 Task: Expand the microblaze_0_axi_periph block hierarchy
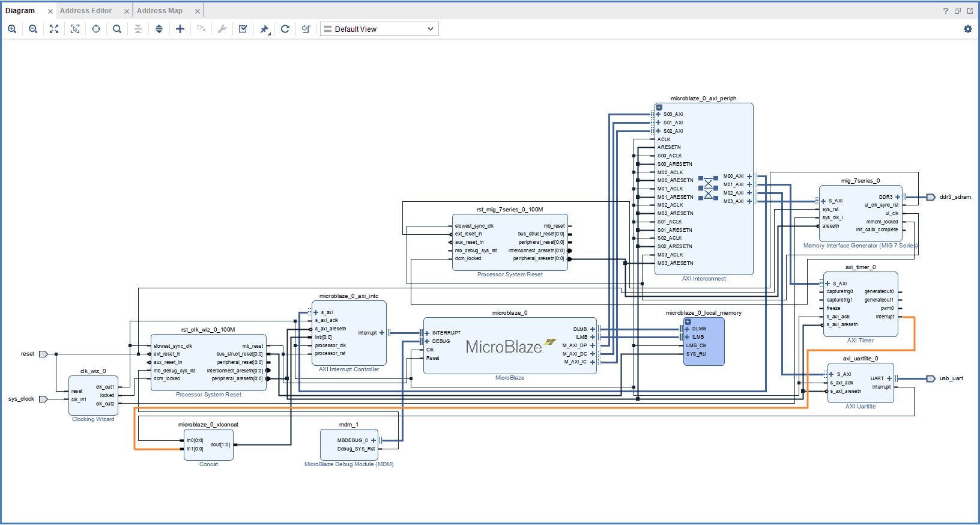659,108
